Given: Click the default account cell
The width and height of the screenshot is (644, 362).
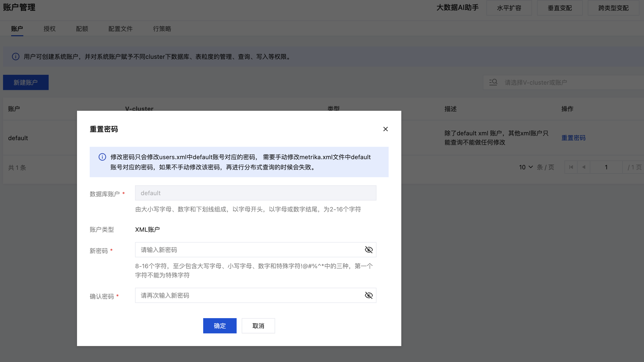Looking at the screenshot, I should [x=18, y=138].
